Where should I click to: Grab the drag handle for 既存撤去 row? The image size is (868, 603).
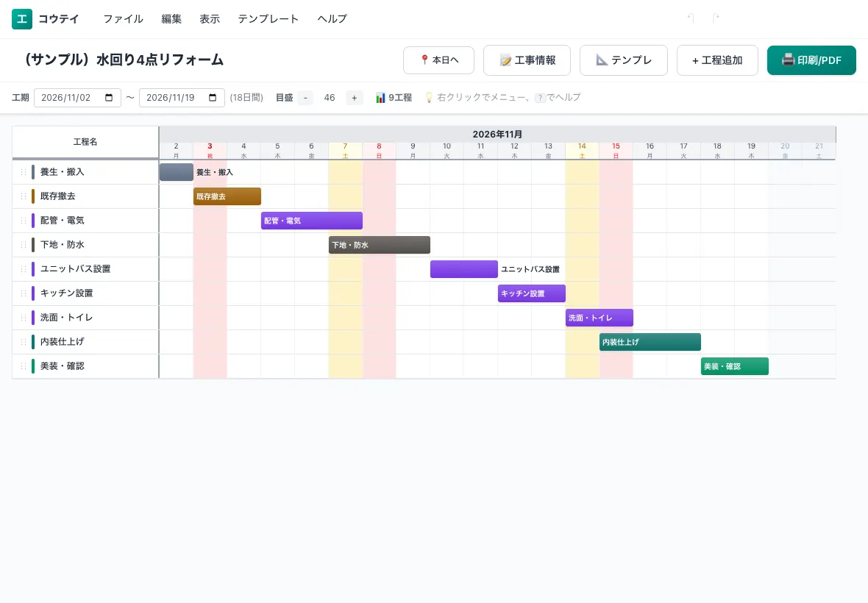click(24, 196)
